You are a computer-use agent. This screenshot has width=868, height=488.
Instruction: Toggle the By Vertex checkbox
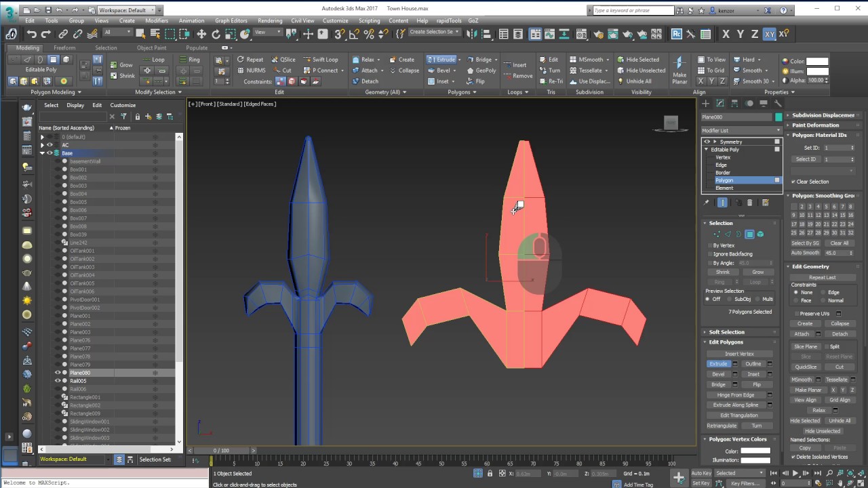(x=709, y=245)
